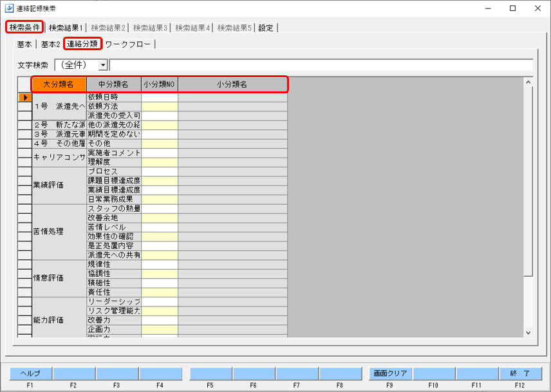Screen dimensions: 551x392
Task: Click the ヘルプ F1 button
Action: 30,373
